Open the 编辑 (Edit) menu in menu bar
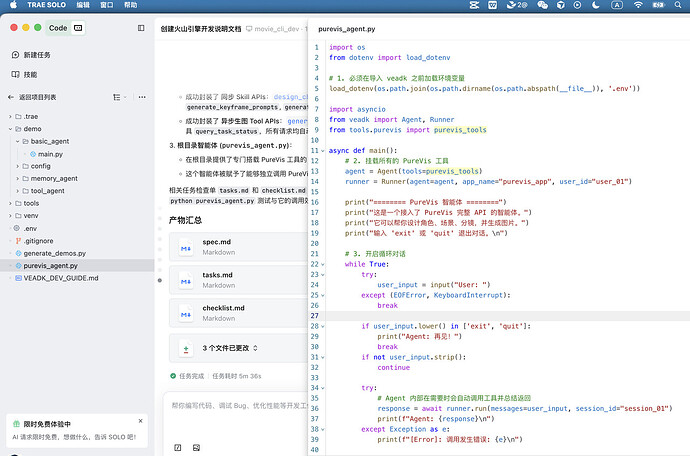690x456 pixels. click(x=82, y=5)
